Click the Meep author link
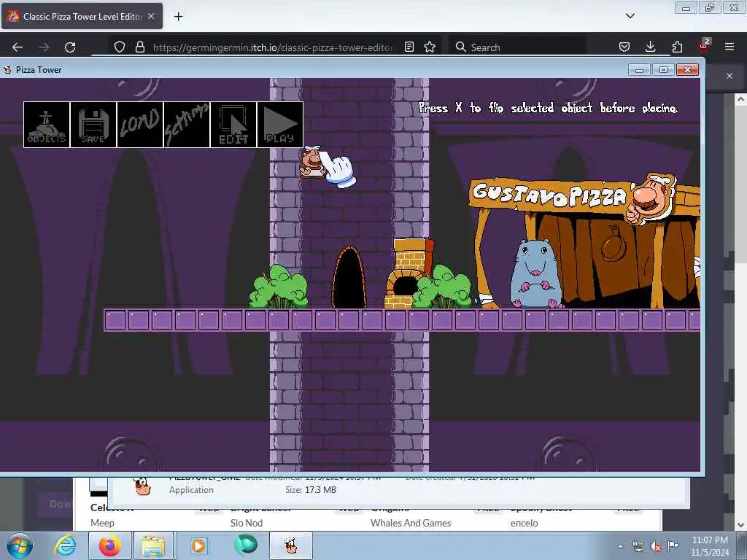The width and height of the screenshot is (747, 560). click(102, 523)
